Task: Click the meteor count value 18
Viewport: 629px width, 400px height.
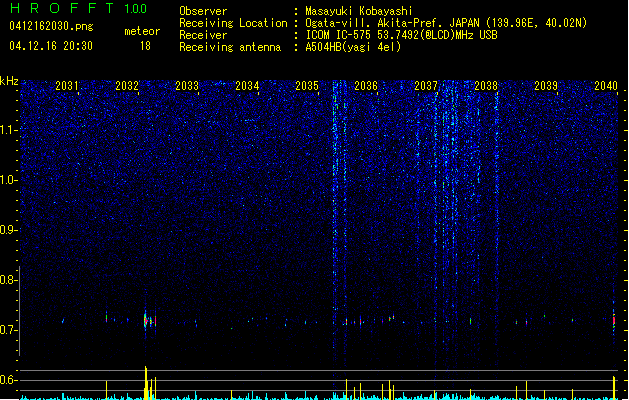Action: click(145, 46)
